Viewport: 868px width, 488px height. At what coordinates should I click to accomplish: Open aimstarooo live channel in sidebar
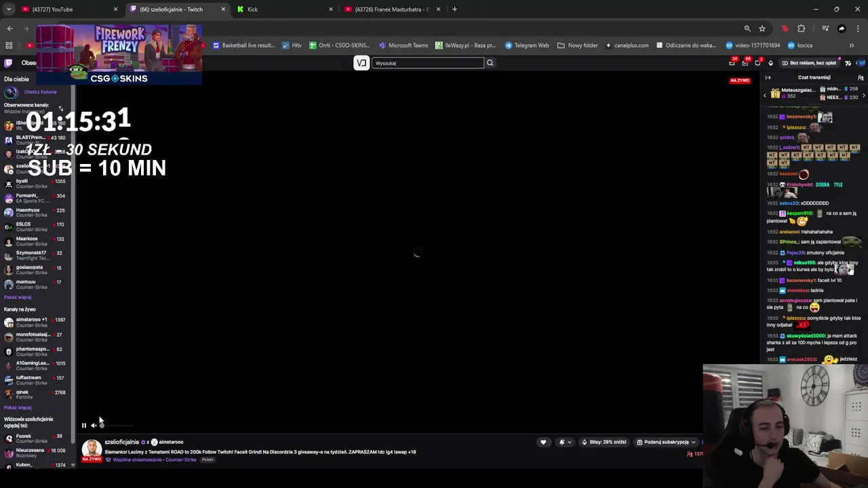(35, 323)
